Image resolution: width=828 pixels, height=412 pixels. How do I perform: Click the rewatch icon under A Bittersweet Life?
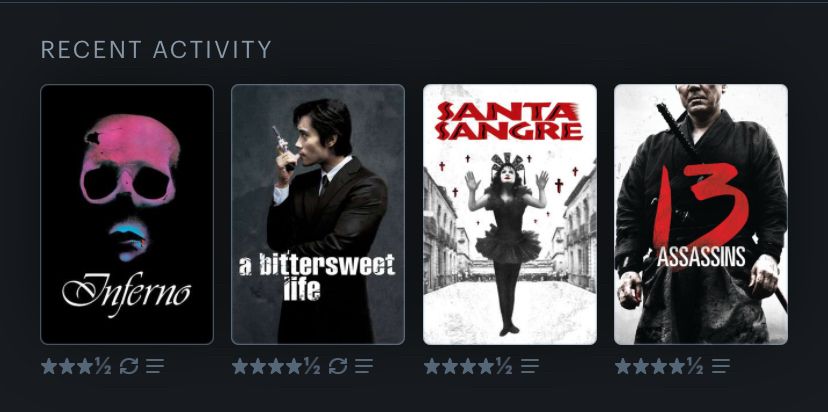click(337, 366)
